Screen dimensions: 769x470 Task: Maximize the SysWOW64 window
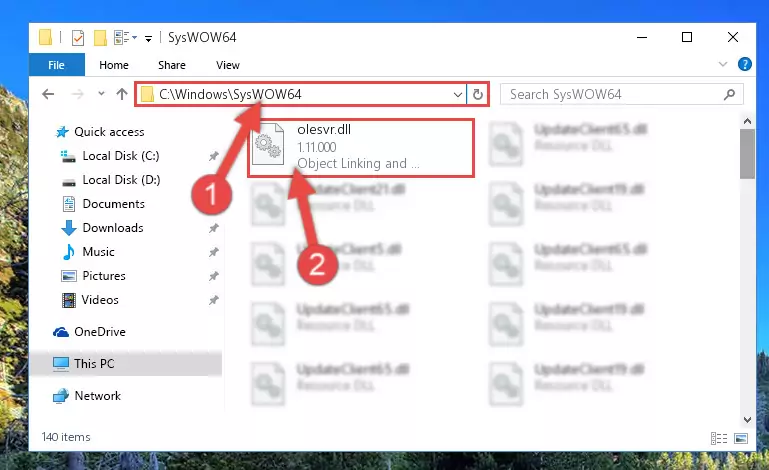pyautogui.click(x=687, y=37)
